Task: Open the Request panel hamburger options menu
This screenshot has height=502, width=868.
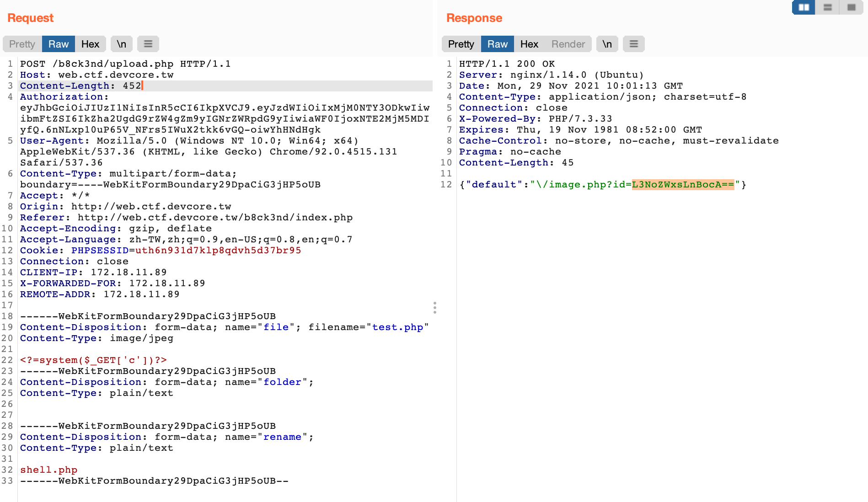Action: tap(148, 44)
